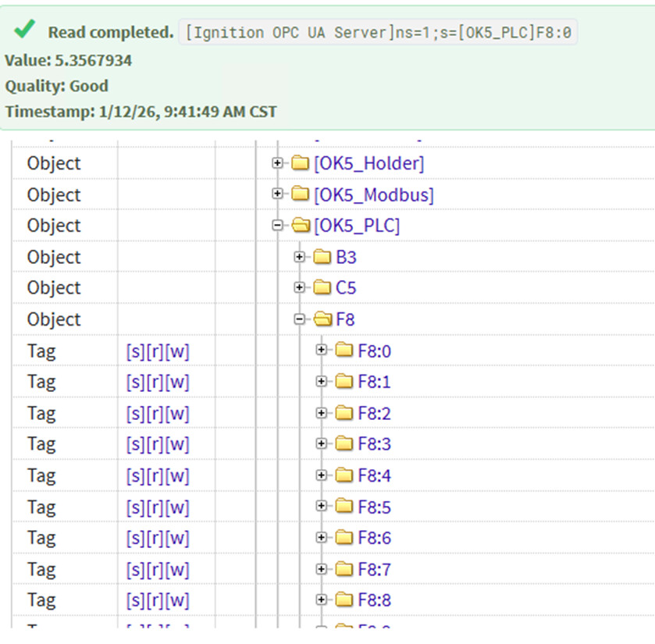Click the [OK5_Modbus] folder icon
The height and width of the screenshot is (644, 655).
coord(300,194)
